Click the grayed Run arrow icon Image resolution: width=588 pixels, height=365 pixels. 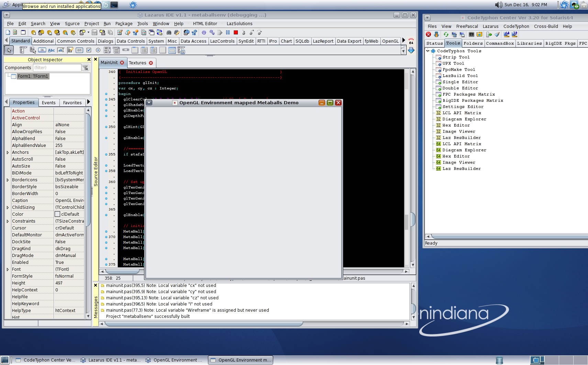220,32
